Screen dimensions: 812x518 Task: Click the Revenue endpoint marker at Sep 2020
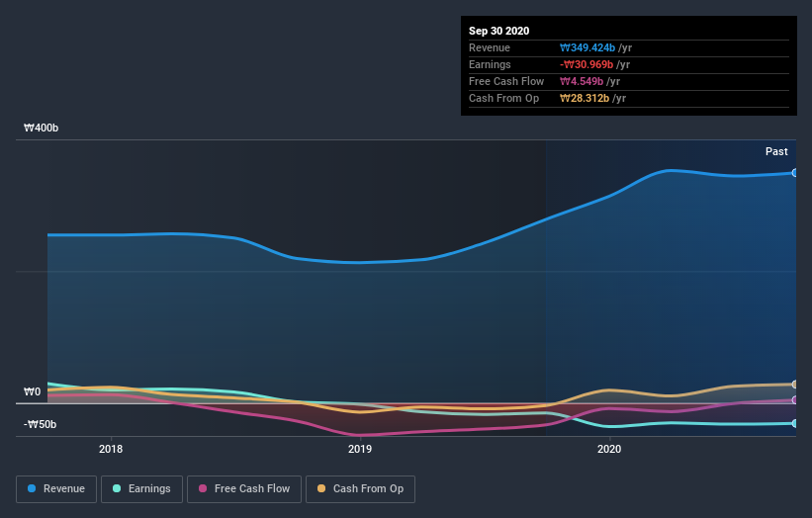[x=795, y=173]
